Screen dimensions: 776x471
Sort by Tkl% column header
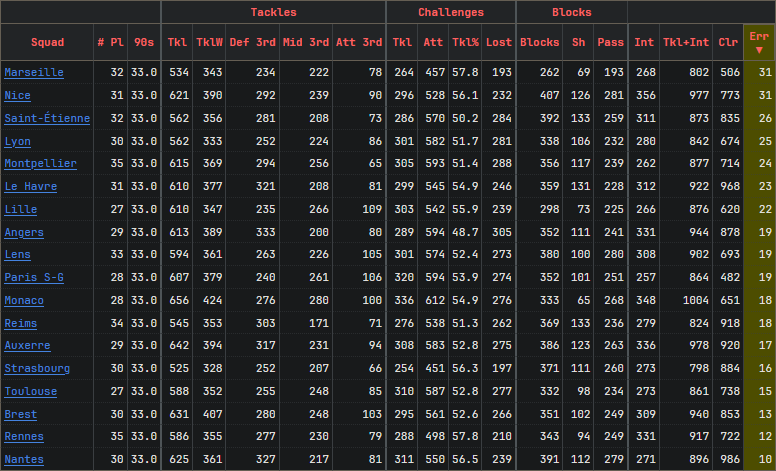point(465,43)
